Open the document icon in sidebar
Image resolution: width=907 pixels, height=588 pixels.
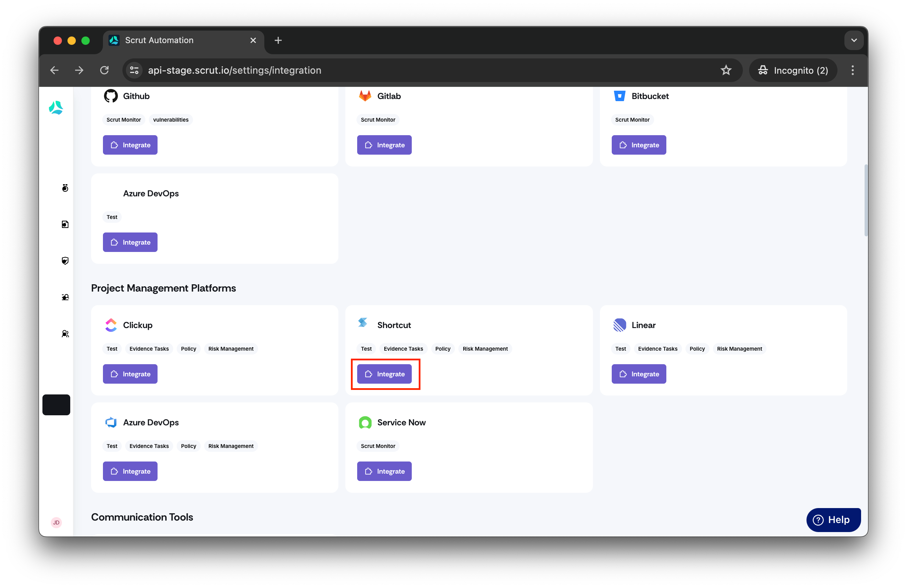65,224
